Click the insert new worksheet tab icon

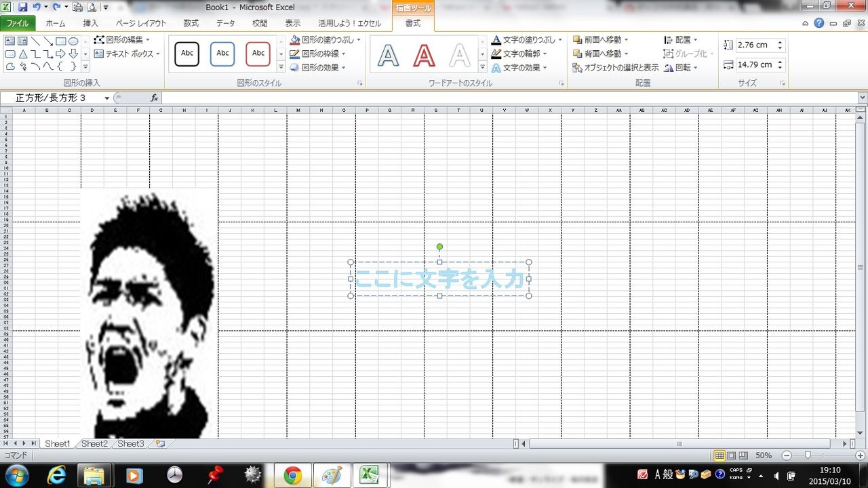[160, 444]
